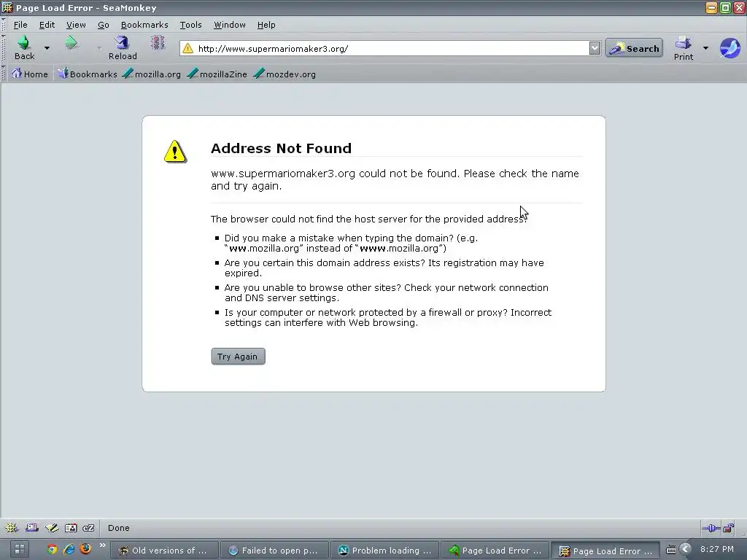Click the Composer icon in the status bar
This screenshot has height=560, width=747.
click(x=52, y=528)
